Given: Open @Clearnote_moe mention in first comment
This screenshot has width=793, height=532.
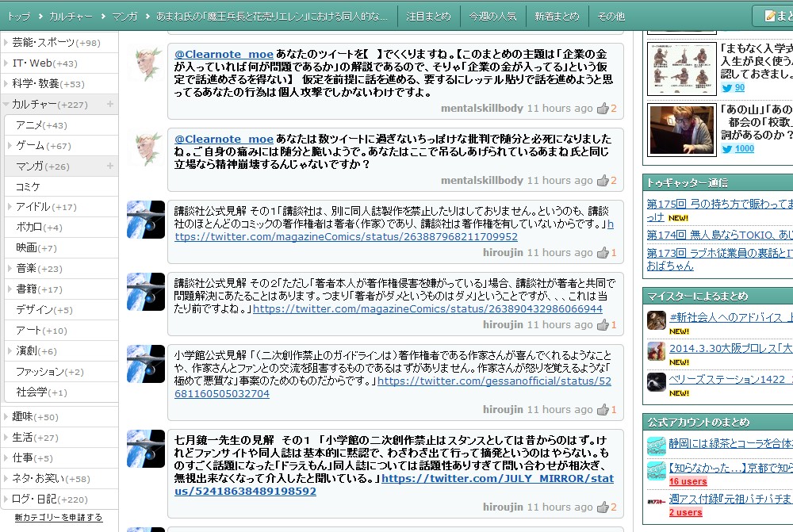Looking at the screenshot, I should coord(224,54).
